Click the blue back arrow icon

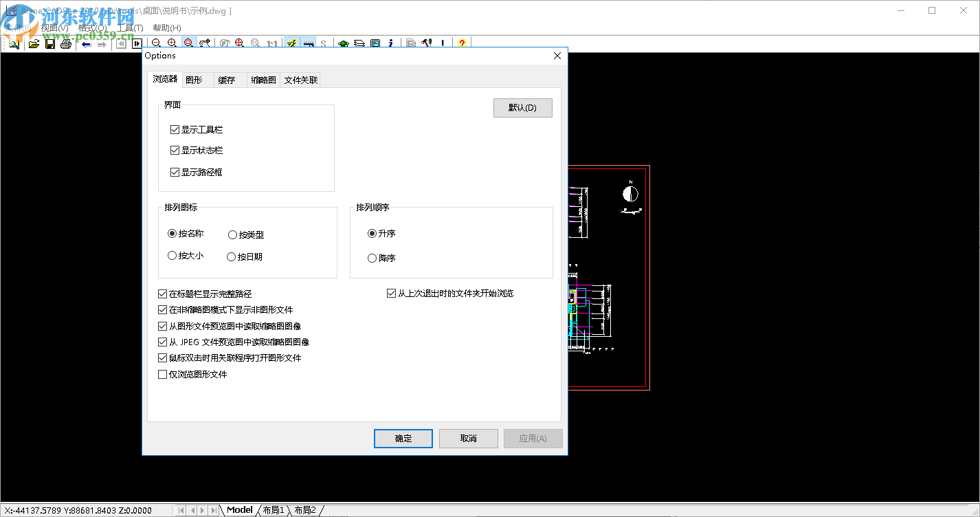tap(87, 43)
